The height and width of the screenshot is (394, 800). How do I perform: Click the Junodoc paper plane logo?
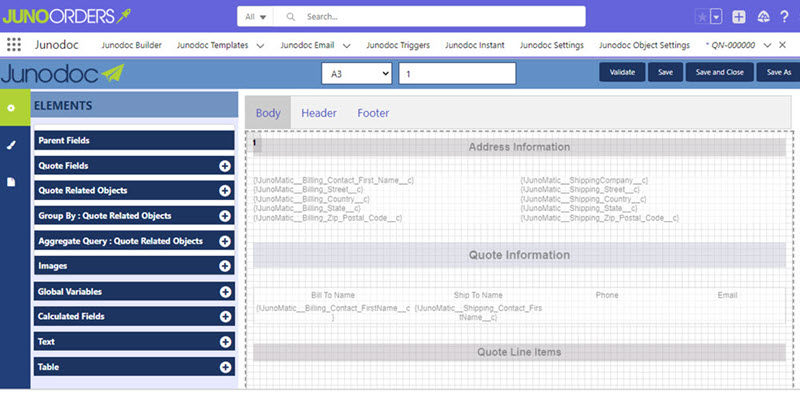[x=62, y=75]
